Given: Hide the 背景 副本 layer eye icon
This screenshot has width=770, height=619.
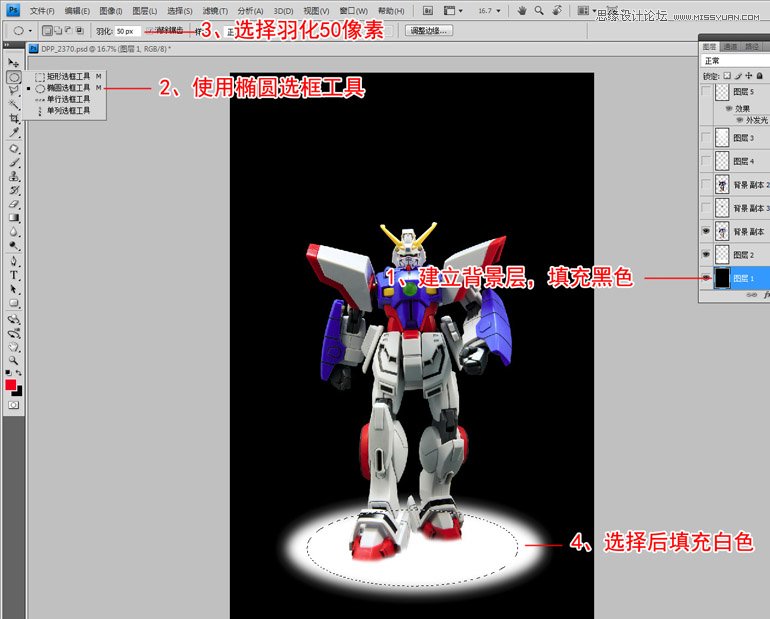Looking at the screenshot, I should [x=707, y=231].
